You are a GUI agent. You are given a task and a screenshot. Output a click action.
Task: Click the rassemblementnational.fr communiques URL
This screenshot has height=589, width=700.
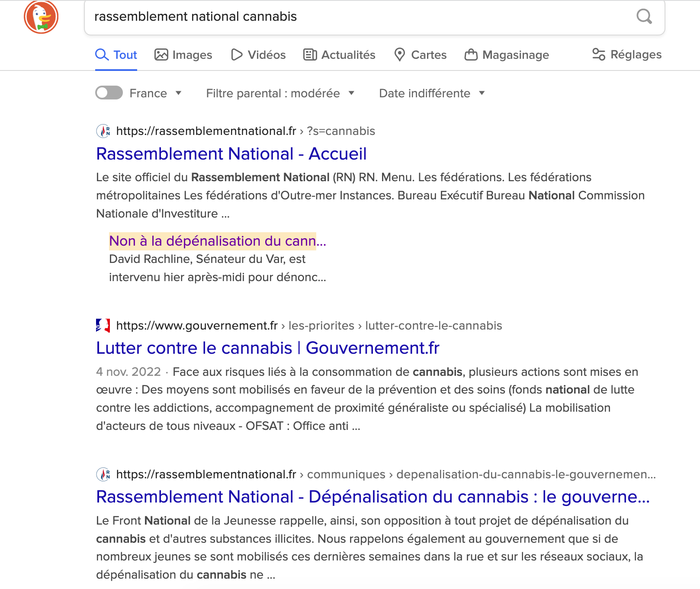386,474
